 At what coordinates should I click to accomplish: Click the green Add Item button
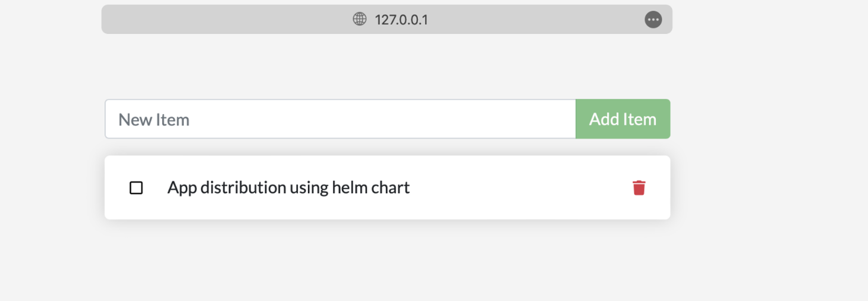coord(622,119)
